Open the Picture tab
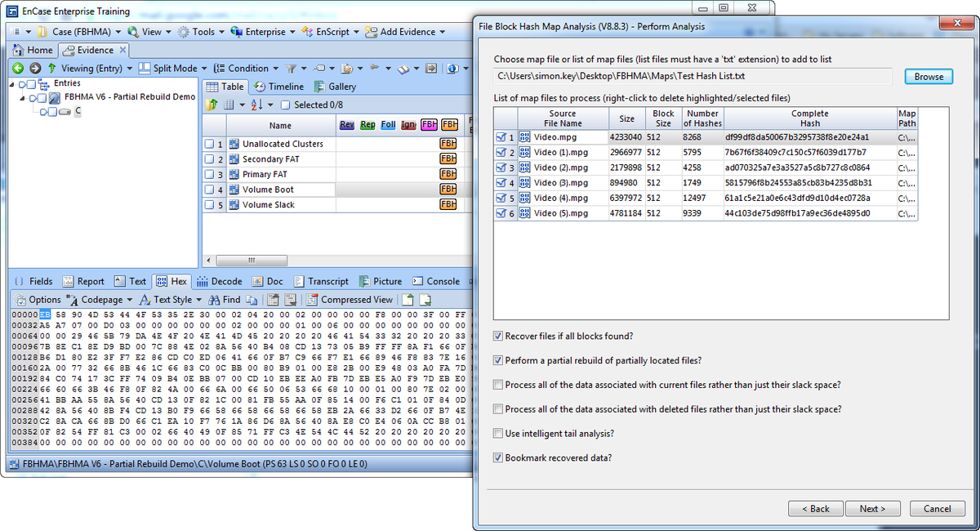Screen dimensions: 980x531 point(381,281)
